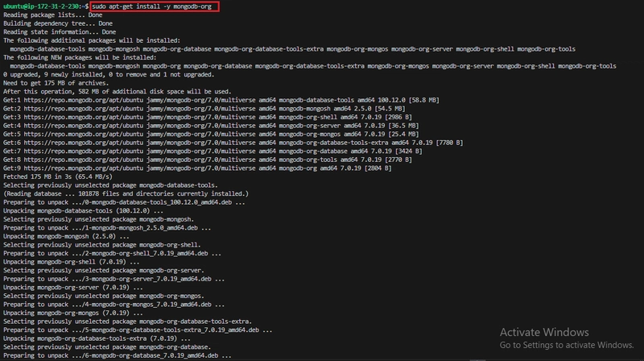
Task: Click the Get:4 line for mongodb-org-server
Action: tap(211, 126)
